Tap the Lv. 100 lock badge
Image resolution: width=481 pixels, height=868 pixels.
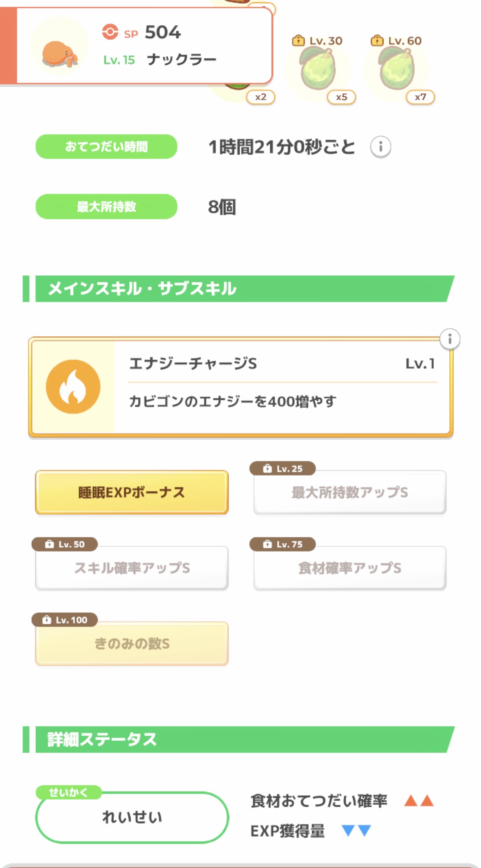click(65, 620)
